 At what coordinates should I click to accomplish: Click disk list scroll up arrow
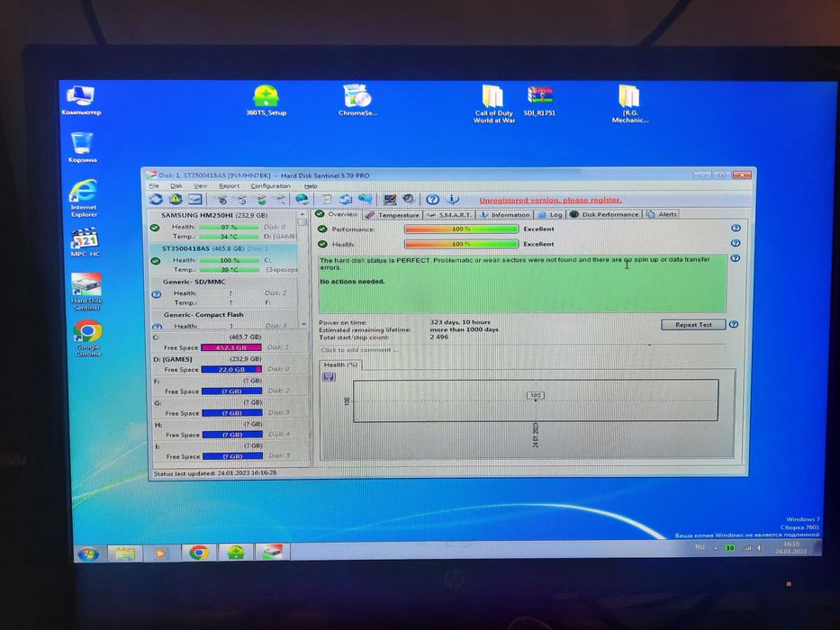pos(303,214)
